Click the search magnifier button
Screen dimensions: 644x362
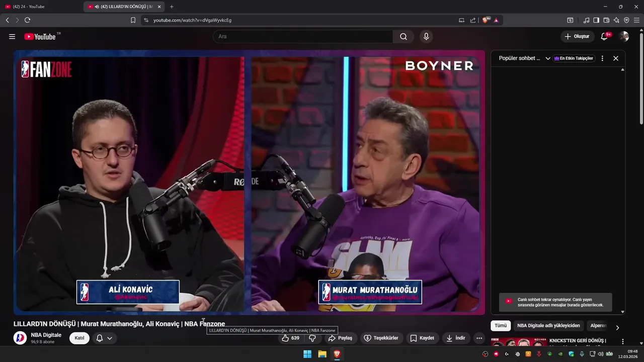[x=404, y=37]
